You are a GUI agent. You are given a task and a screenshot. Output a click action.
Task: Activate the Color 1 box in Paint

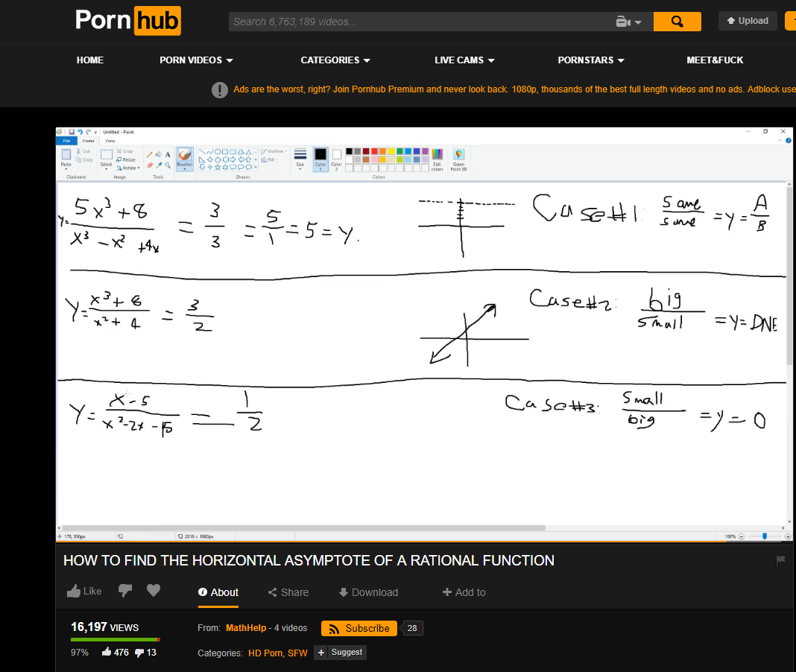[320, 159]
